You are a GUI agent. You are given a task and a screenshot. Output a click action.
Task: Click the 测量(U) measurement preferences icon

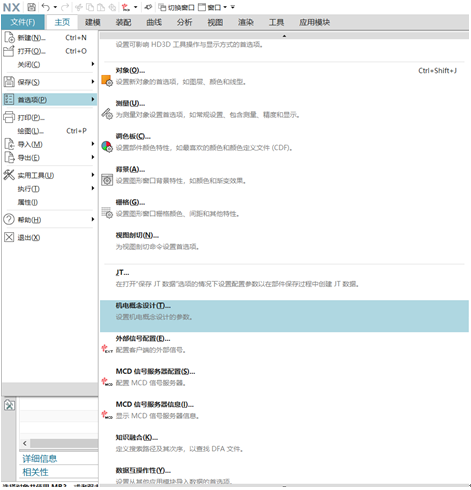click(107, 114)
